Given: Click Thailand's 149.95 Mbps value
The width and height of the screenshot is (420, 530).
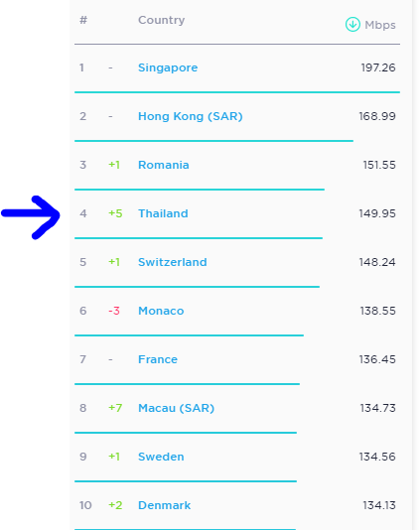Looking at the screenshot, I should click(377, 213).
